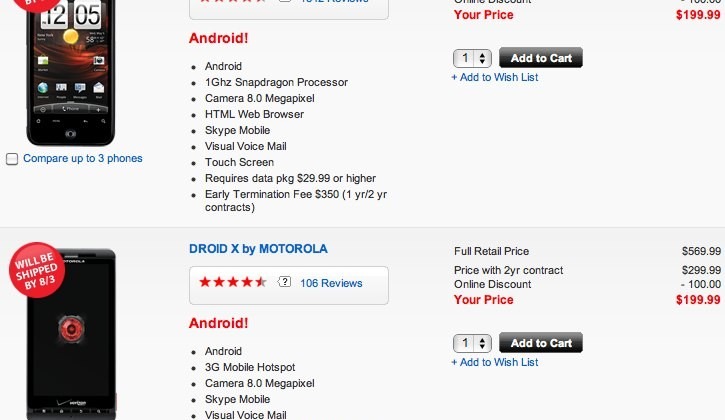Open the quantity selector for the first phone
The height and width of the screenshot is (420, 725).
click(x=472, y=58)
